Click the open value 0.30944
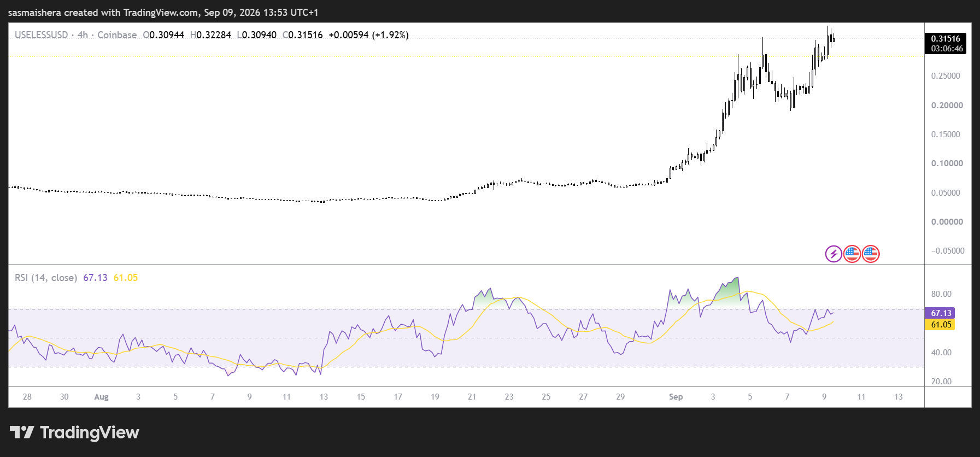This screenshot has width=980, height=457. coord(167,35)
